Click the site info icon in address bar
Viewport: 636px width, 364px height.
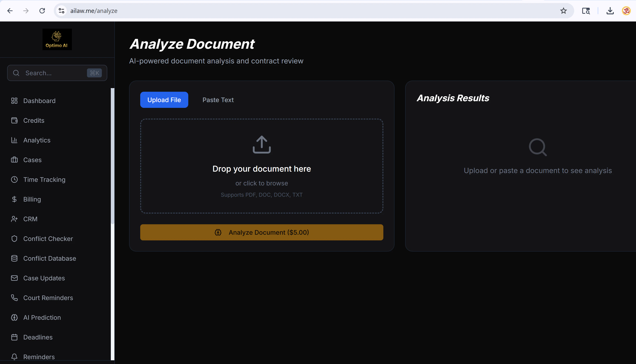(x=61, y=11)
